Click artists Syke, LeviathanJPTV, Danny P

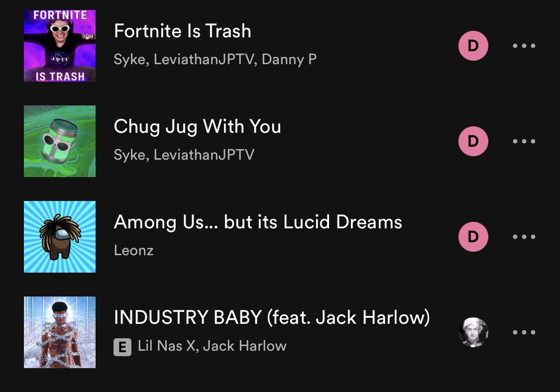pyautogui.click(x=215, y=59)
